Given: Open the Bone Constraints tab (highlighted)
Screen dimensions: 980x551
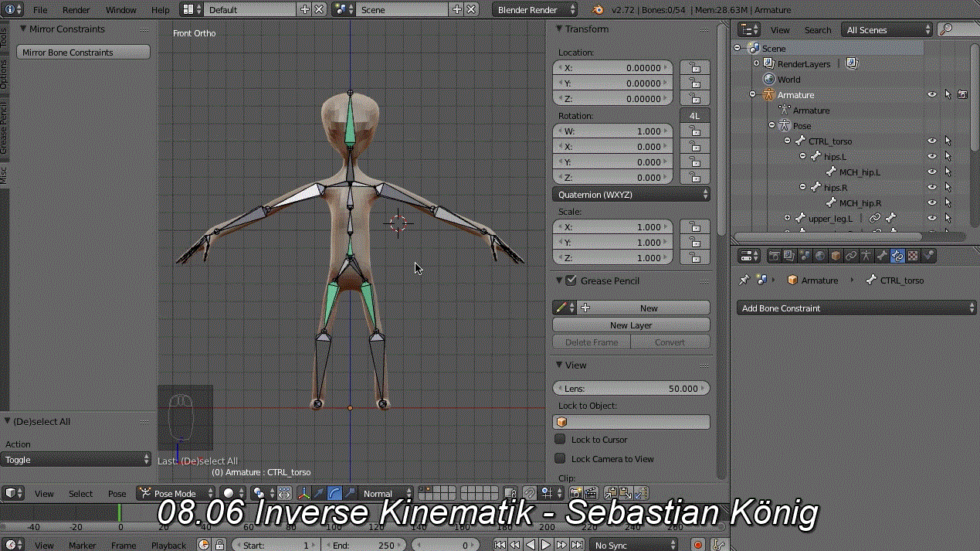Looking at the screenshot, I should tap(897, 256).
